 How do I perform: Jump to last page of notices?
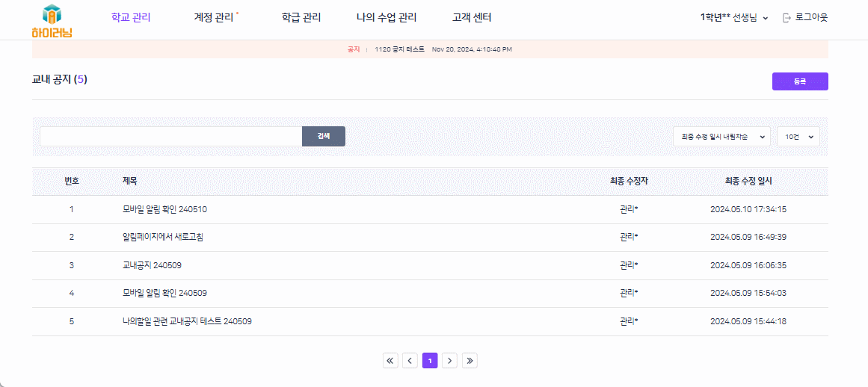(470, 361)
